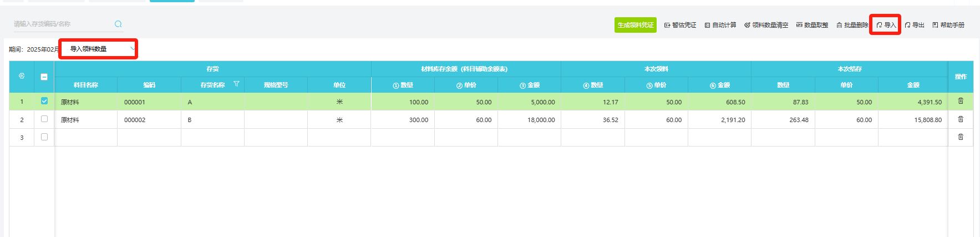Open table column settings gear icon
The image size is (980, 237).
click(x=22, y=76)
